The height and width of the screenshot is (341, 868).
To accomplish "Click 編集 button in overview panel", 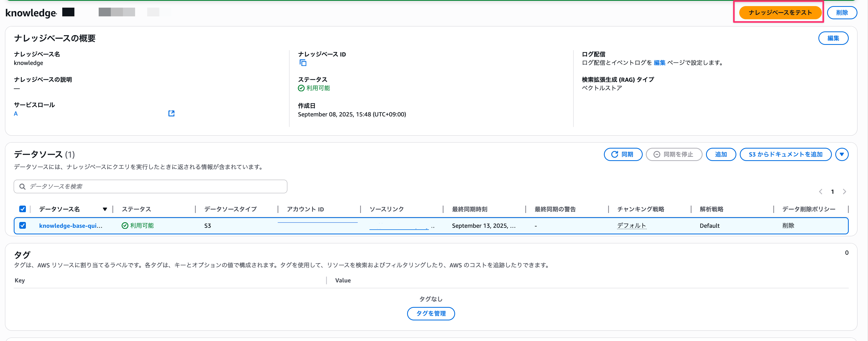I will click(833, 38).
